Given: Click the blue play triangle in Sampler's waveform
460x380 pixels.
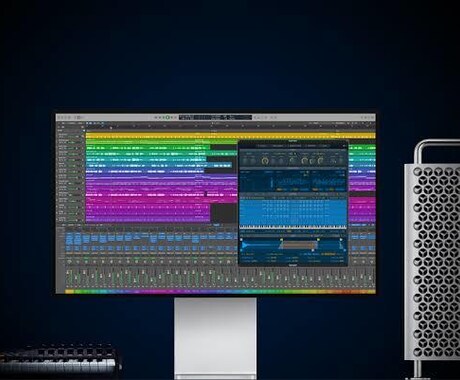Looking at the screenshot, I should [x=245, y=246].
